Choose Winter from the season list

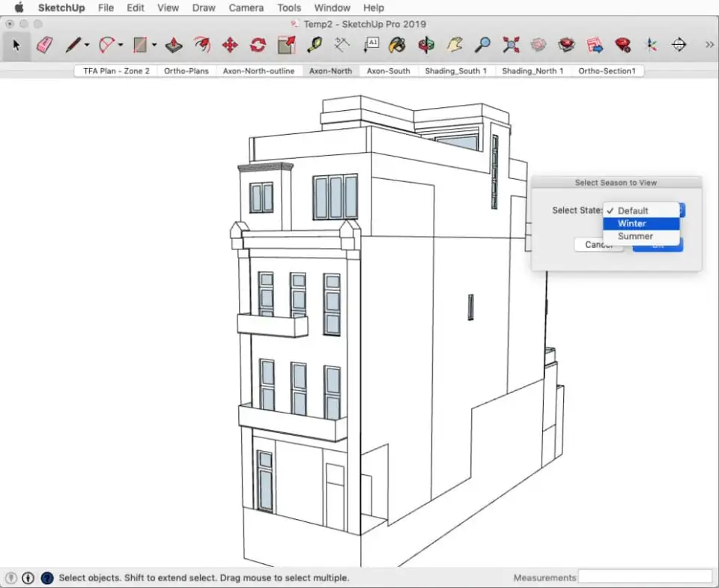tap(631, 223)
